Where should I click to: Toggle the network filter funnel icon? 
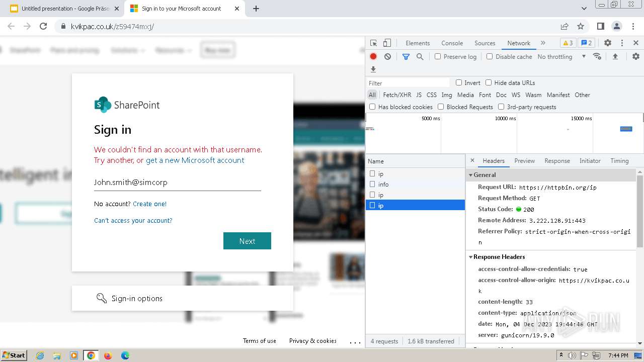point(406,57)
